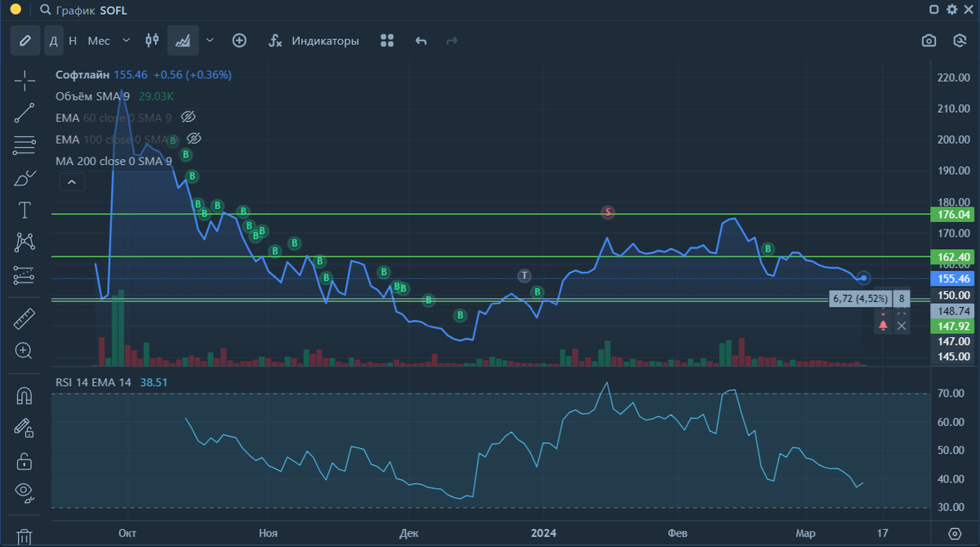Open the horizontal lines tool group
980x547 pixels.
click(24, 145)
